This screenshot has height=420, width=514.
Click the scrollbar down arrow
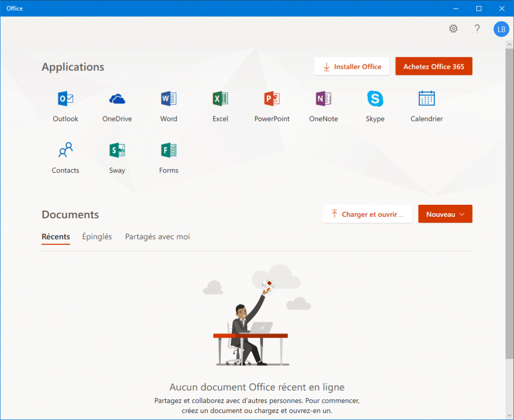coord(509,415)
